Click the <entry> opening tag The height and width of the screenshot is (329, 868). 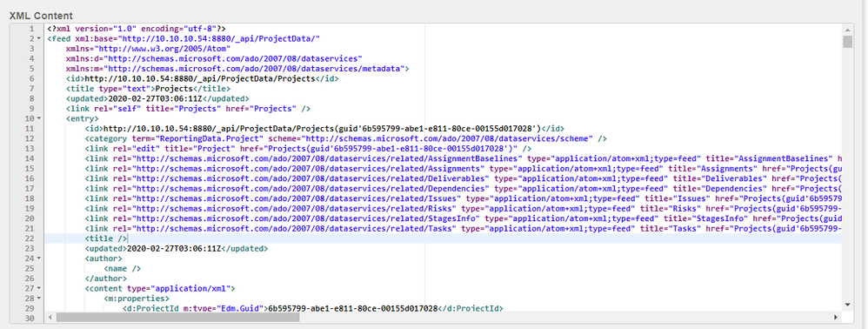pyautogui.click(x=83, y=118)
